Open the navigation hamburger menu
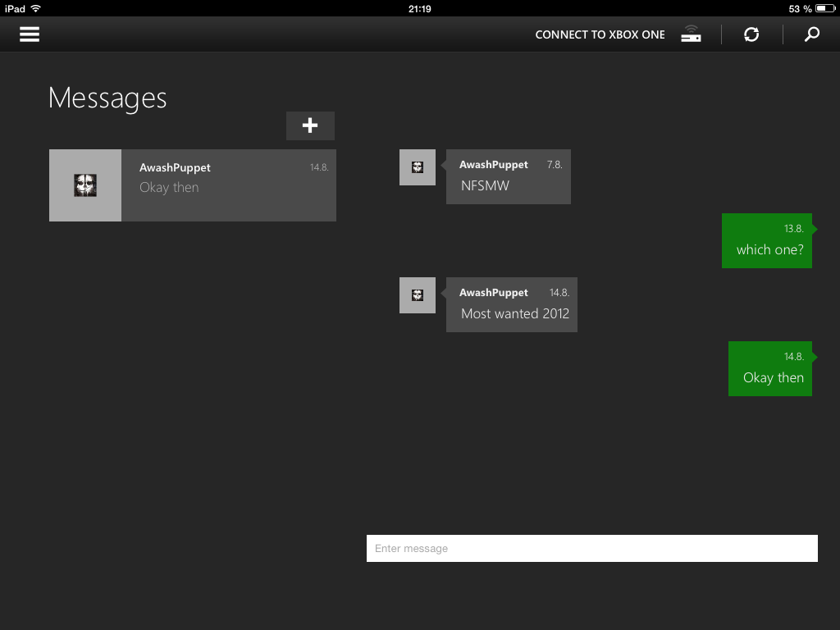Screen dimensions: 840x630 [29, 34]
